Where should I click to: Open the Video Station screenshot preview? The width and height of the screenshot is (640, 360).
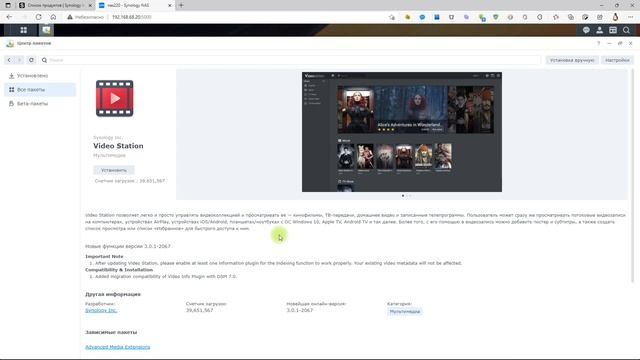coord(402,132)
